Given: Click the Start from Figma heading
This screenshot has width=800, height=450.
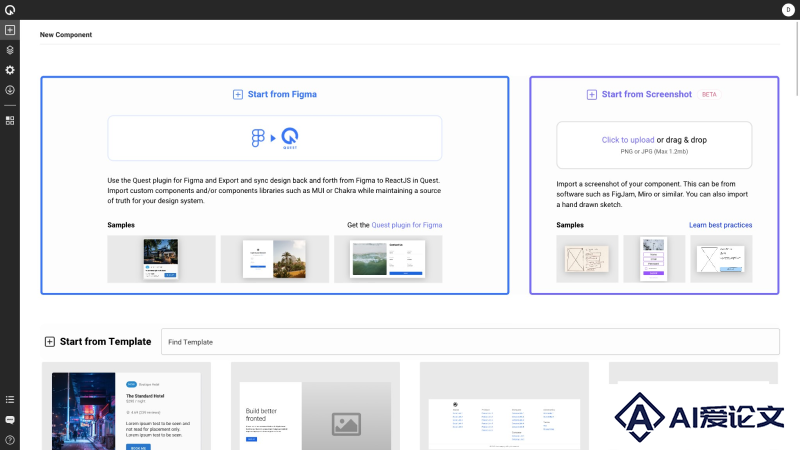Looking at the screenshot, I should (x=282, y=94).
